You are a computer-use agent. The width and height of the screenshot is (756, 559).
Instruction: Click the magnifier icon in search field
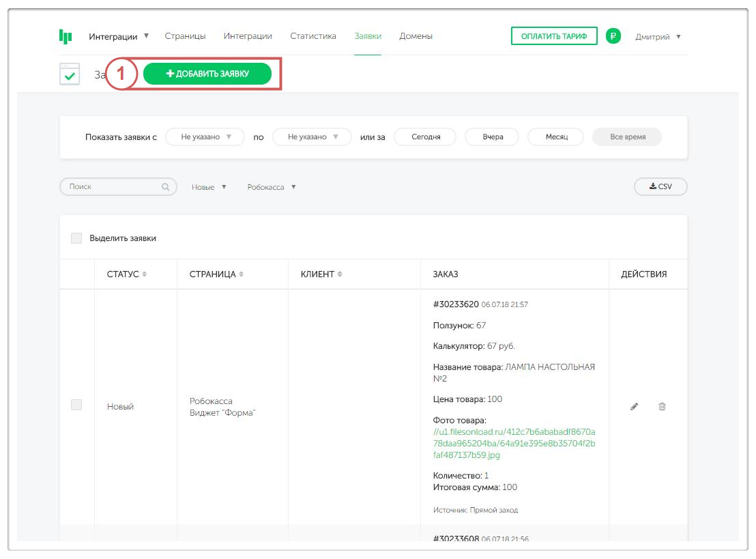165,186
